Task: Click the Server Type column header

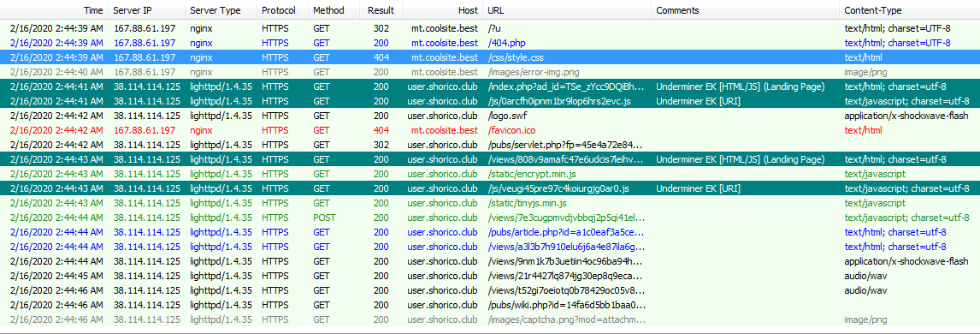Action: (x=221, y=10)
